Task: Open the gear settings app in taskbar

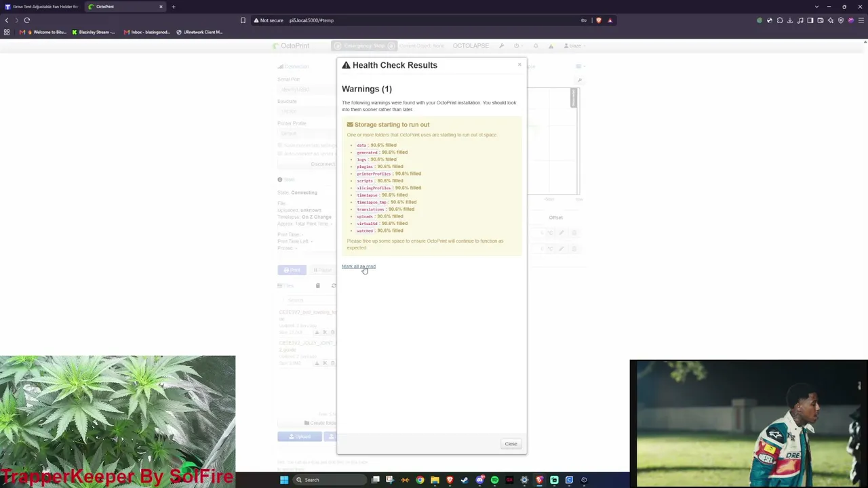Action: [x=524, y=480]
